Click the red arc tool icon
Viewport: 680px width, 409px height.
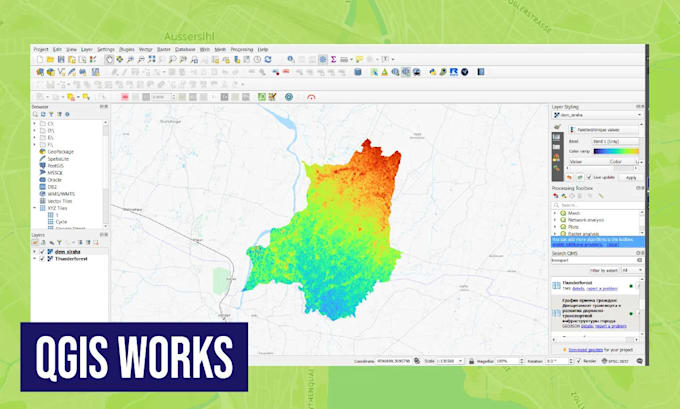pyautogui.click(x=311, y=97)
